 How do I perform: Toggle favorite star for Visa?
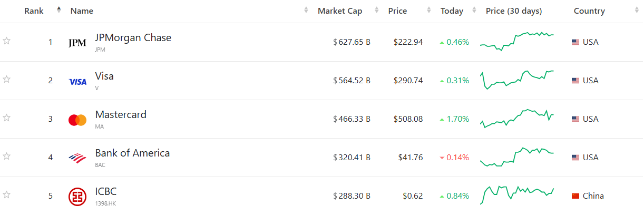tap(7, 80)
